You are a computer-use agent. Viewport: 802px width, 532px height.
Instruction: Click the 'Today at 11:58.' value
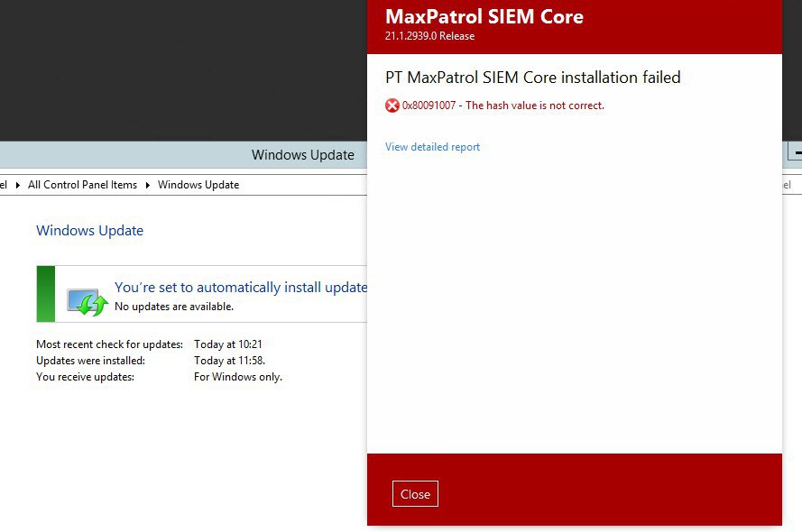pos(230,361)
